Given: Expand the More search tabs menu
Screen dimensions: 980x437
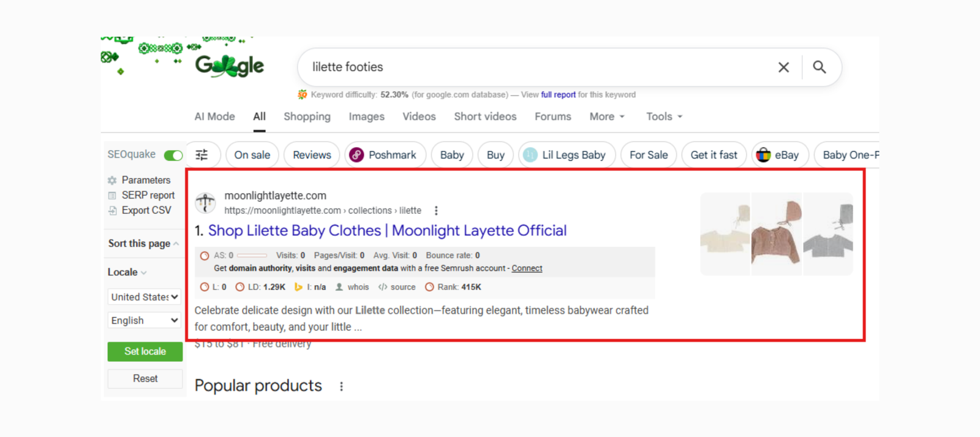Looking at the screenshot, I should [x=607, y=116].
